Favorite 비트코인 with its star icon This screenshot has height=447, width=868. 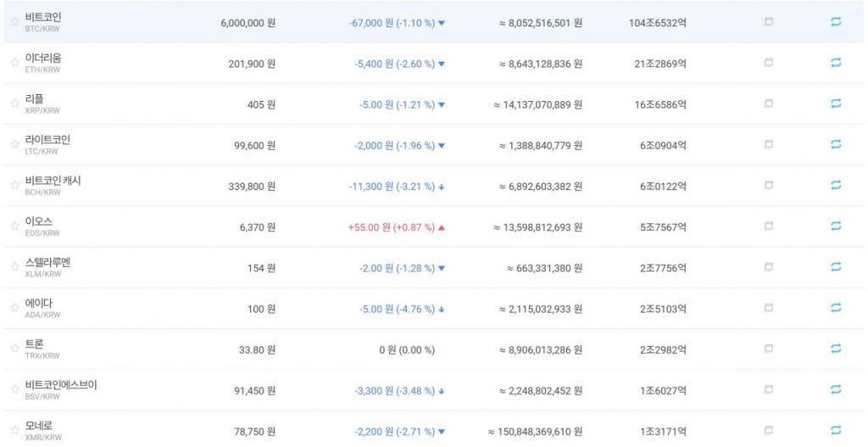(x=15, y=22)
